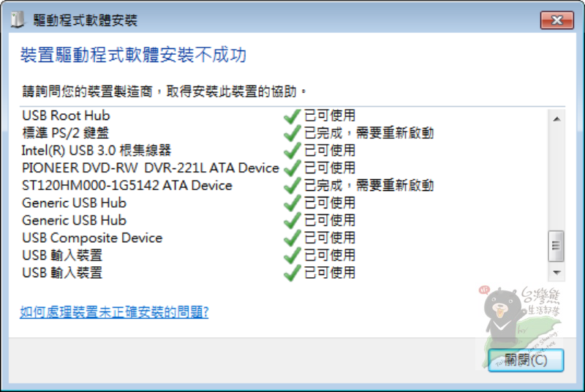This screenshot has width=585, height=392.
Task: Click the checkmark on the last USB 輸入裝置 row
Action: tap(292, 274)
